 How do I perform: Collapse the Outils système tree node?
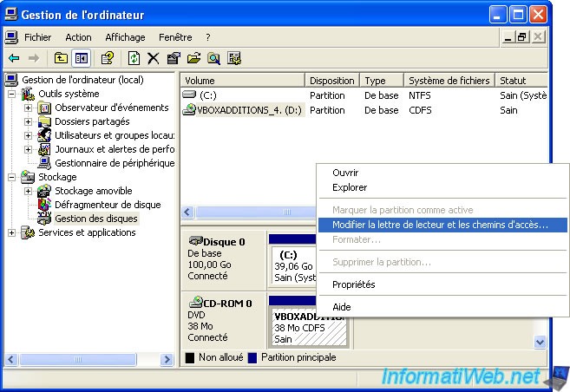(12, 94)
